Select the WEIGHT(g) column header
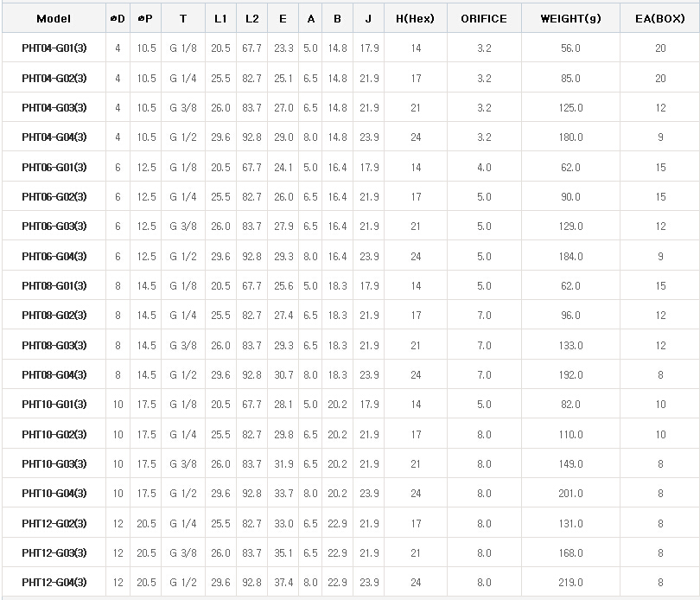Screen dimensions: 700x600 coord(570,18)
